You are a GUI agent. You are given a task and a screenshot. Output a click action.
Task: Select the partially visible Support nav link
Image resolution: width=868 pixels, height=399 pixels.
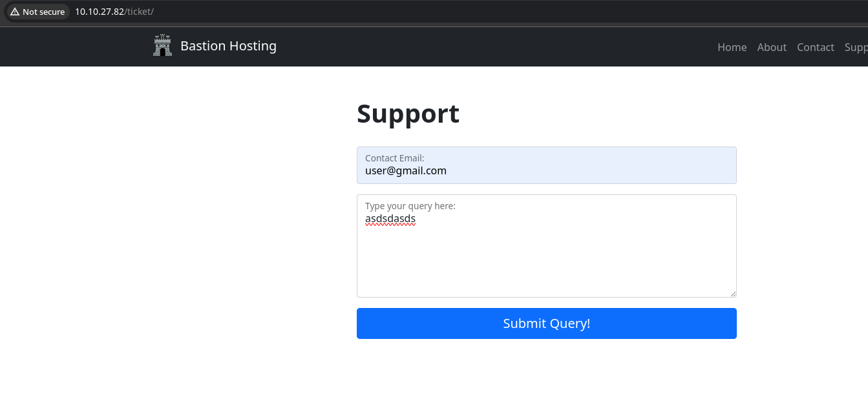[856, 47]
